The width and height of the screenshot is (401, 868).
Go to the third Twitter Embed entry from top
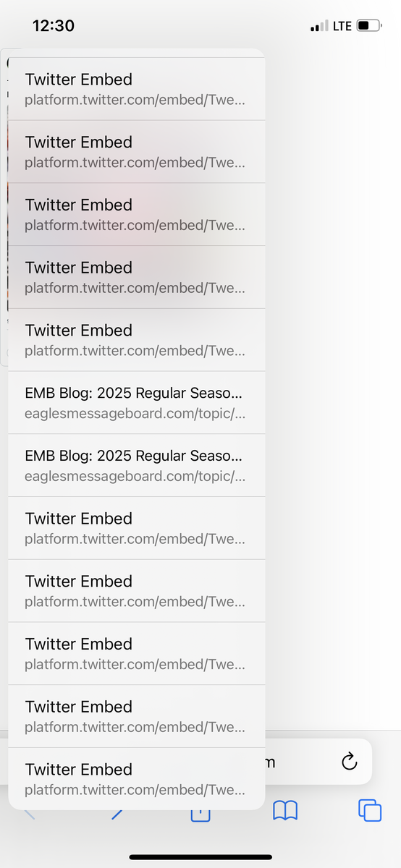pyautogui.click(x=137, y=215)
